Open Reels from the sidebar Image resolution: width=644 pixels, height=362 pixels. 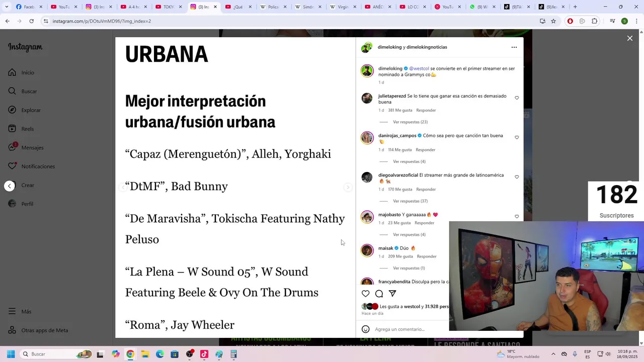click(21, 129)
